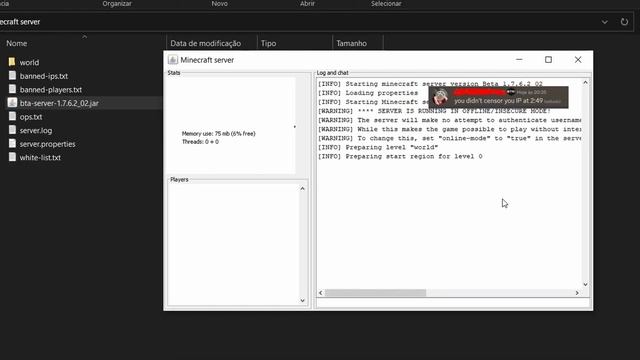Click the notification message about uncensored IP
640x360 pixels.
[498, 101]
